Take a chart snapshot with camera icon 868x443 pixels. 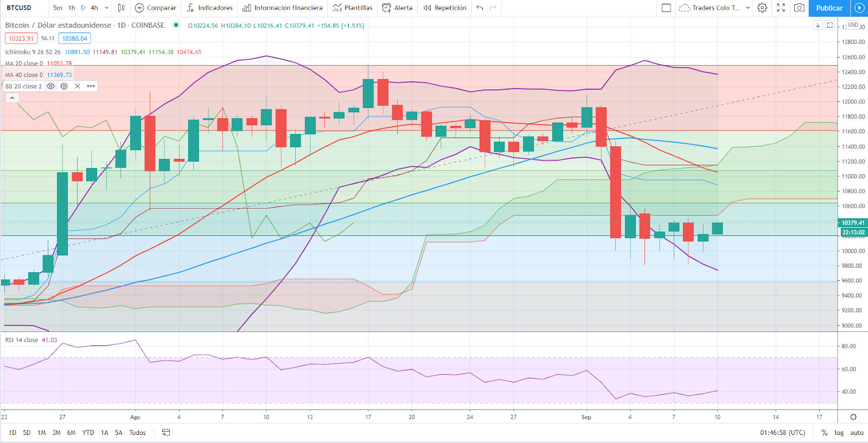(x=799, y=8)
